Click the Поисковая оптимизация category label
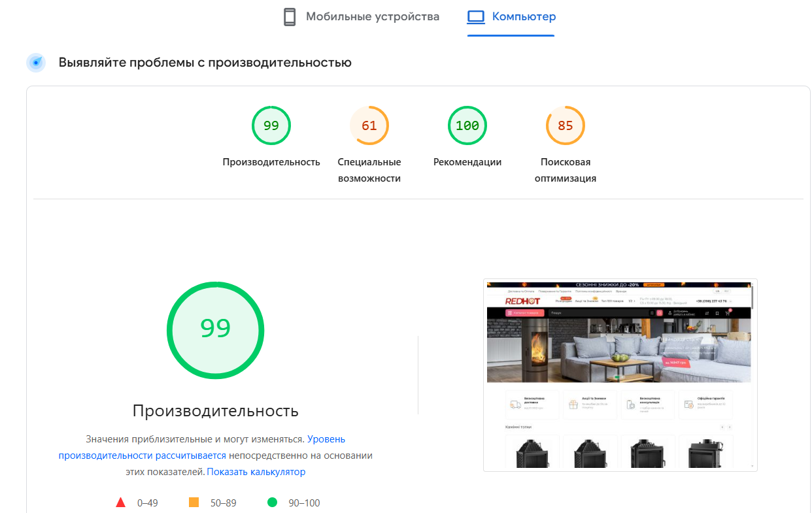The image size is (812, 513). [x=566, y=170]
